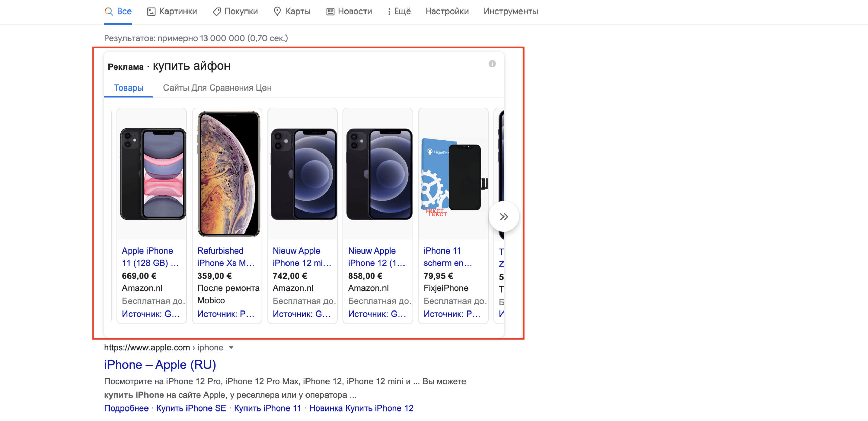Viewport: 868px width, 421px height.
Task: Select the Товары tab in the ad panel
Action: (x=129, y=88)
